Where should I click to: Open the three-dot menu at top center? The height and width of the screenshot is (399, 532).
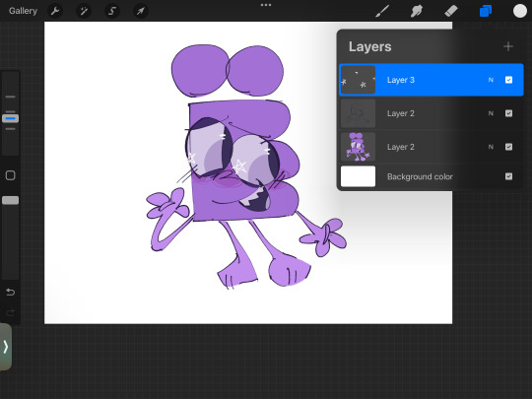tap(266, 5)
